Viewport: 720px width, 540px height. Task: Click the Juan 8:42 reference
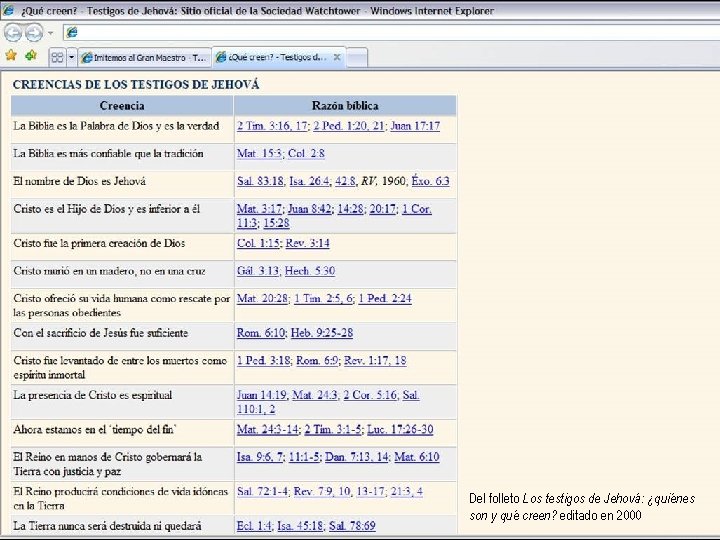click(309, 209)
